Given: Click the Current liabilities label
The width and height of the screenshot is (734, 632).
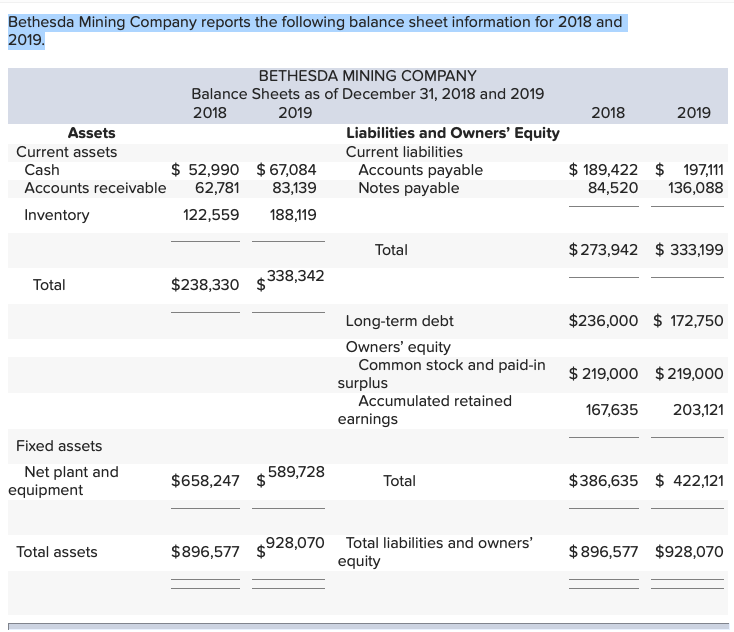Looking at the screenshot, I should (x=404, y=152).
